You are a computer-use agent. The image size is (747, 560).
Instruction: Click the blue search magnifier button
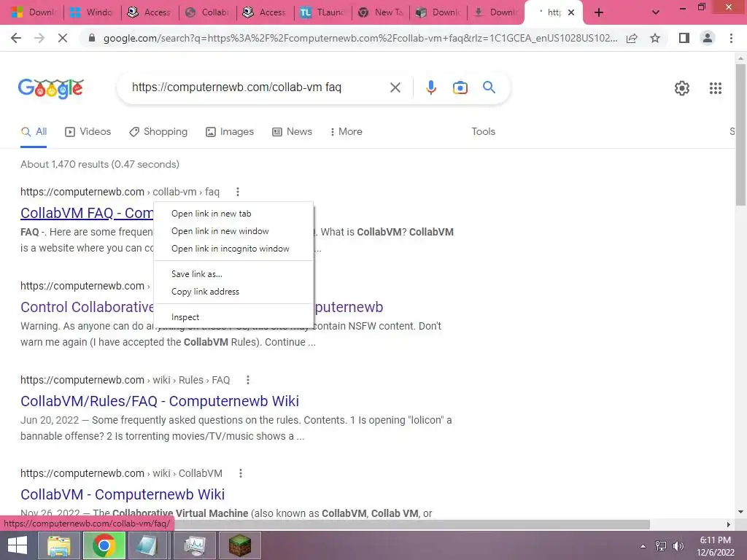(x=489, y=87)
